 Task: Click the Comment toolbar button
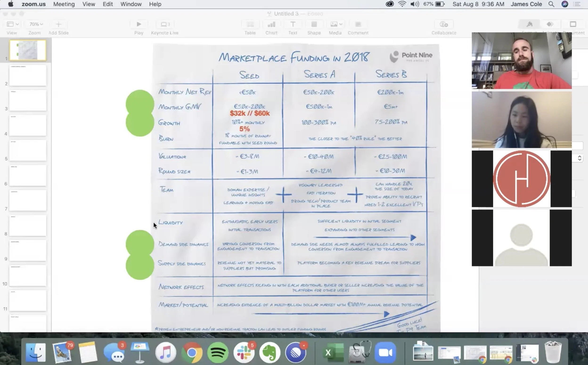click(358, 24)
